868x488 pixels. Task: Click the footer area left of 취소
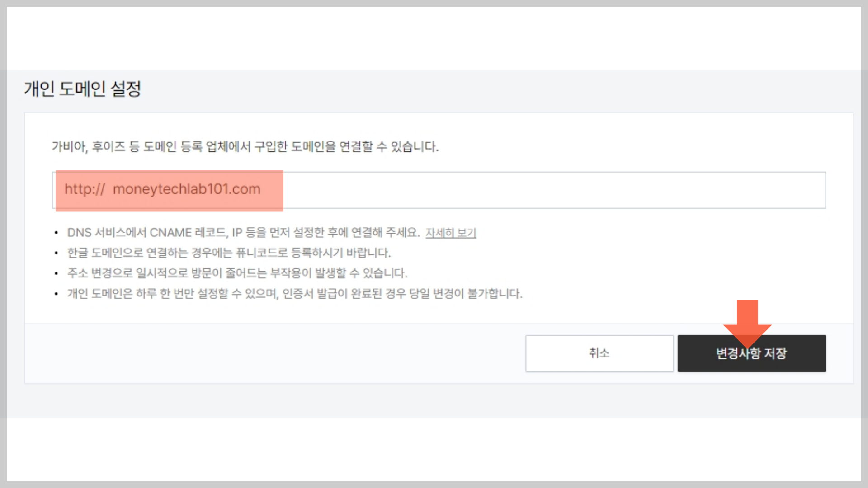pyautogui.click(x=271, y=353)
